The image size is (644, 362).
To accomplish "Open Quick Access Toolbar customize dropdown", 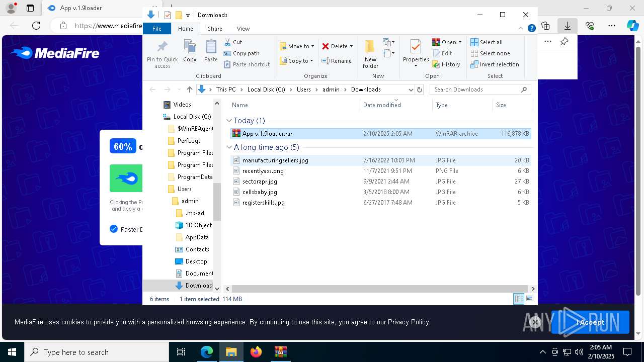I will tap(188, 15).
